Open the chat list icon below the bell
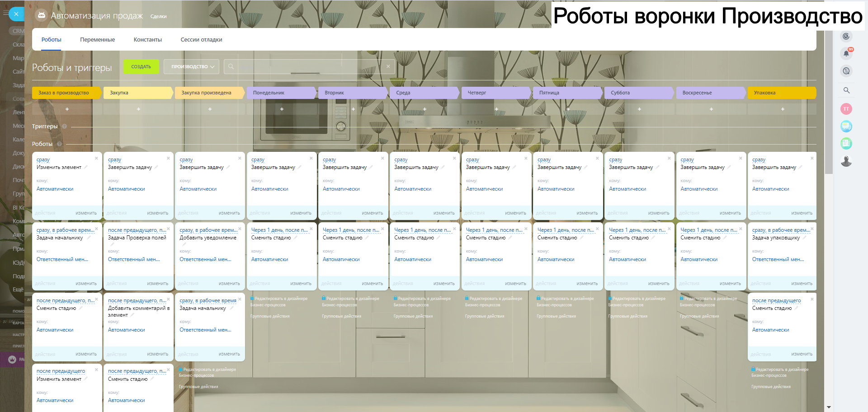This screenshot has height=412, width=868. click(x=846, y=71)
